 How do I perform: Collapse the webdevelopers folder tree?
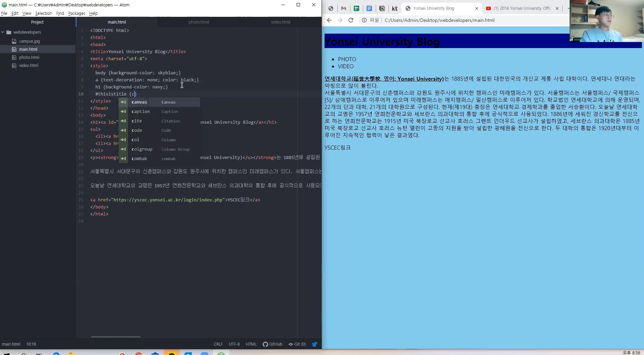pos(3,32)
